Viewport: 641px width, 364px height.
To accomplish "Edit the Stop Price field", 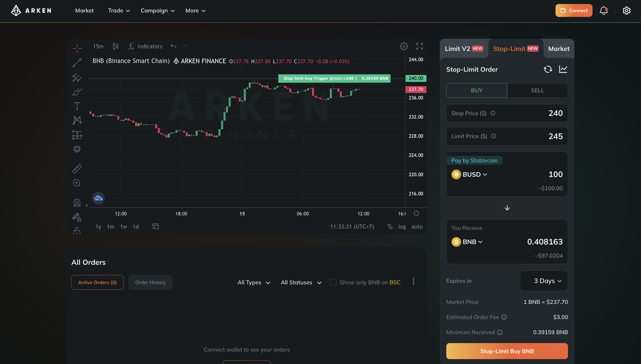I will click(x=507, y=113).
